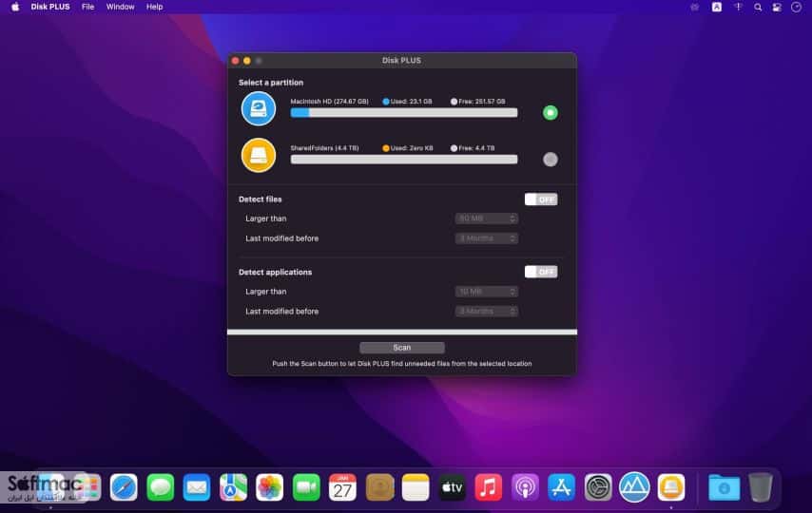
Task: Turn on the Detect files switch
Action: [541, 199]
